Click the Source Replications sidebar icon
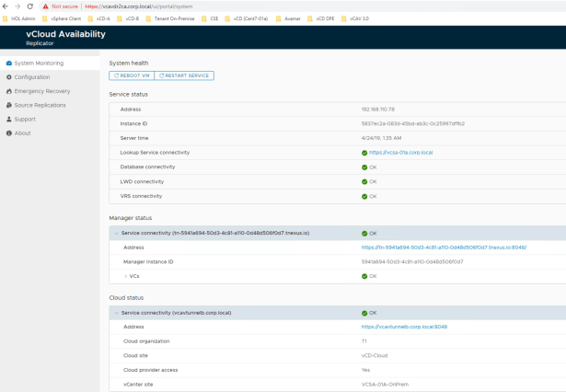The image size is (566, 392). tap(8, 105)
